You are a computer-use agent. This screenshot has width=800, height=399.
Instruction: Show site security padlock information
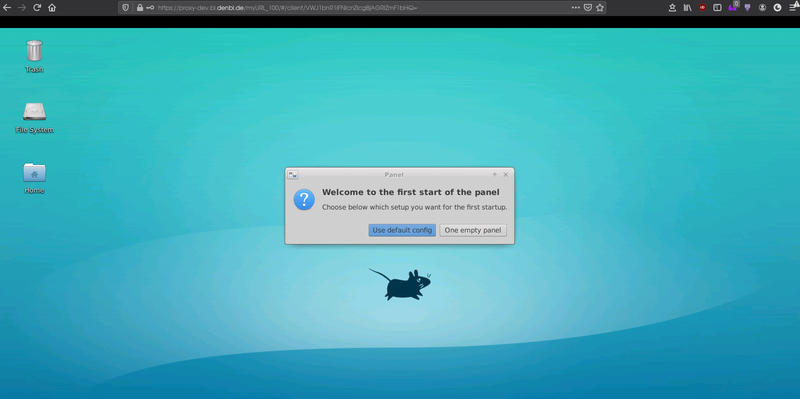[x=140, y=8]
